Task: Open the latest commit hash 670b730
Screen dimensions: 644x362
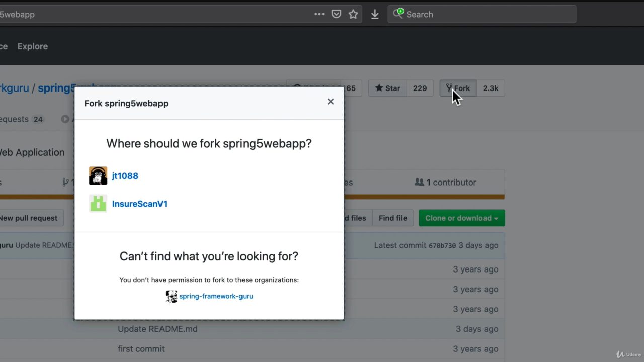Action: click(442, 246)
